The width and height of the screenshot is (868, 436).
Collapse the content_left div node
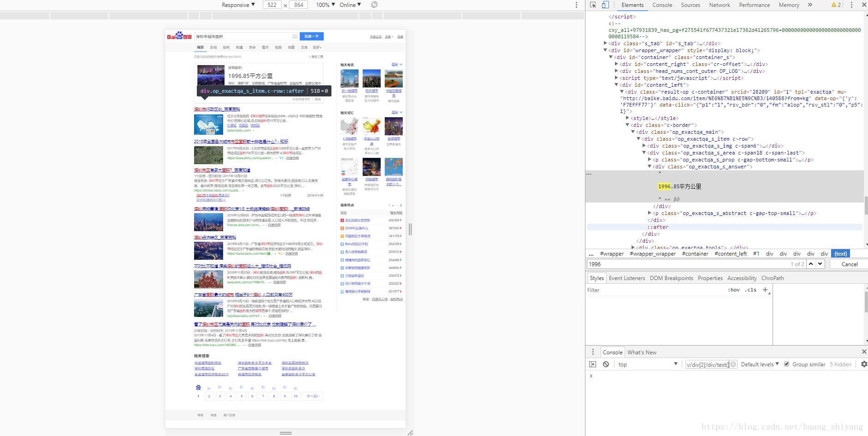coord(616,85)
